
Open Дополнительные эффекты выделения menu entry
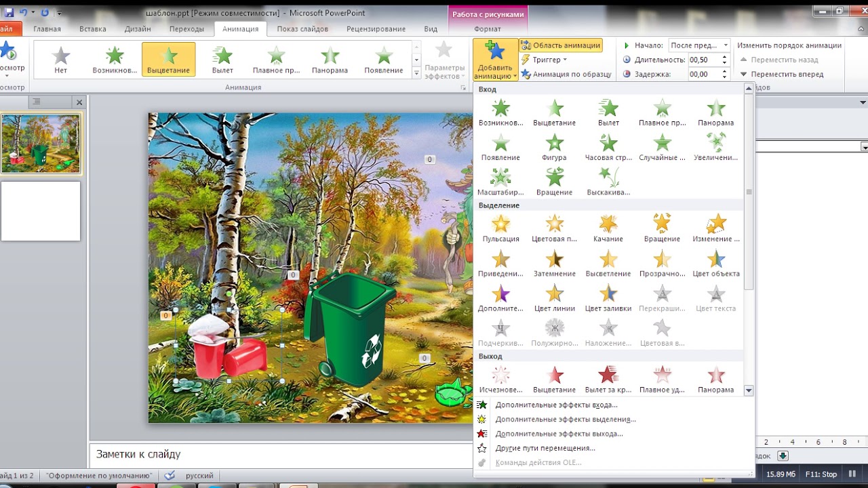[565, 419]
